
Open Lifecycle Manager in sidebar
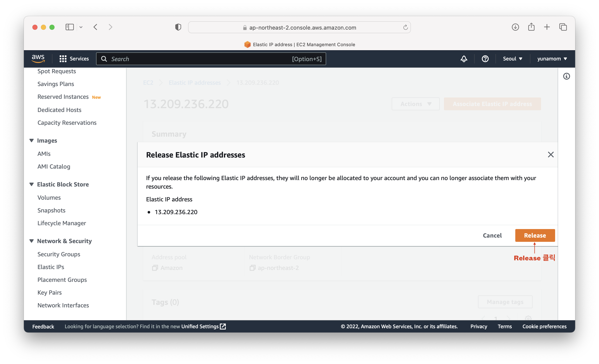(62, 223)
